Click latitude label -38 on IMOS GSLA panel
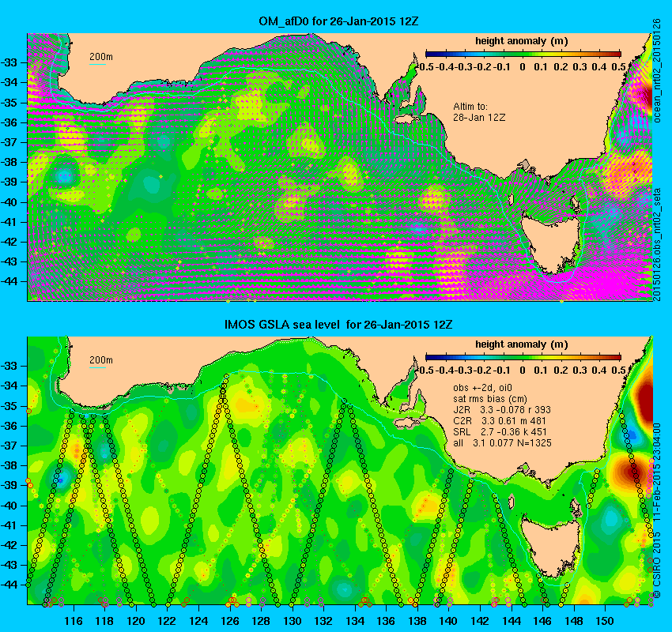Image resolution: width=672 pixels, height=632 pixels. click(x=9, y=465)
